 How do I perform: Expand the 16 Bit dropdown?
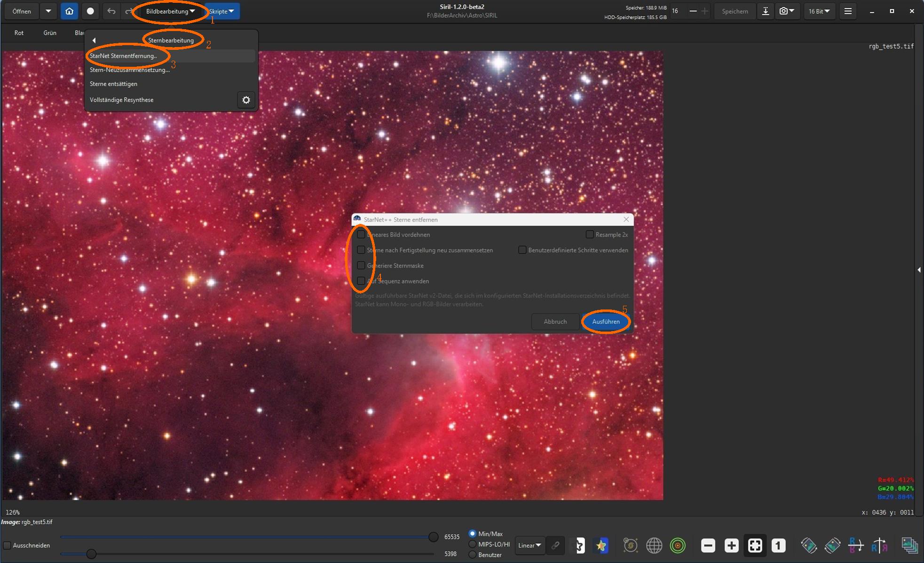[x=819, y=11]
